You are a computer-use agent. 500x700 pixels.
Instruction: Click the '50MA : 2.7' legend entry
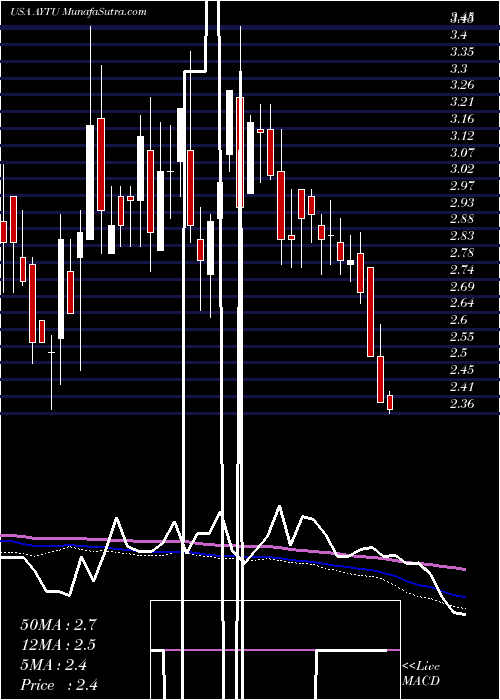[x=58, y=625]
